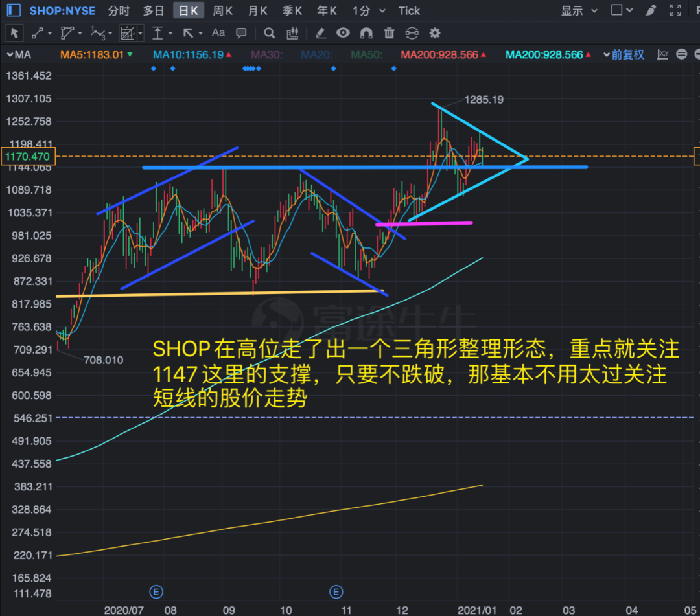This screenshot has height=616, width=700.
Task: Select the Aa text annotation tool
Action: pos(218,32)
